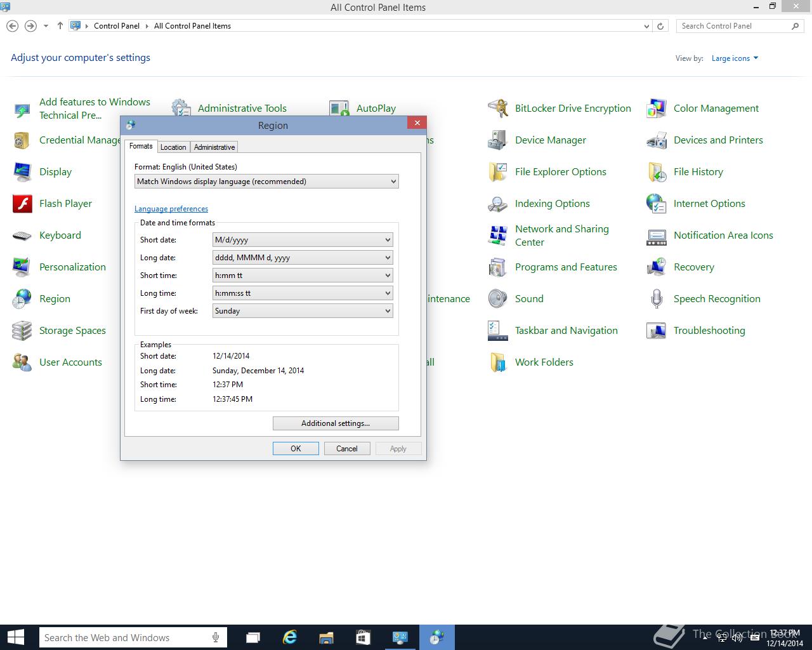Expand the Long date format dropdown
This screenshot has height=650, width=812.
tap(303, 258)
